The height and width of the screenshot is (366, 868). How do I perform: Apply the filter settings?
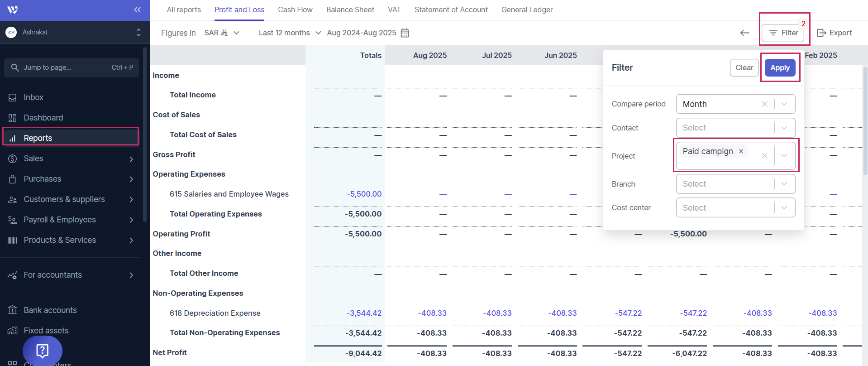click(x=780, y=68)
